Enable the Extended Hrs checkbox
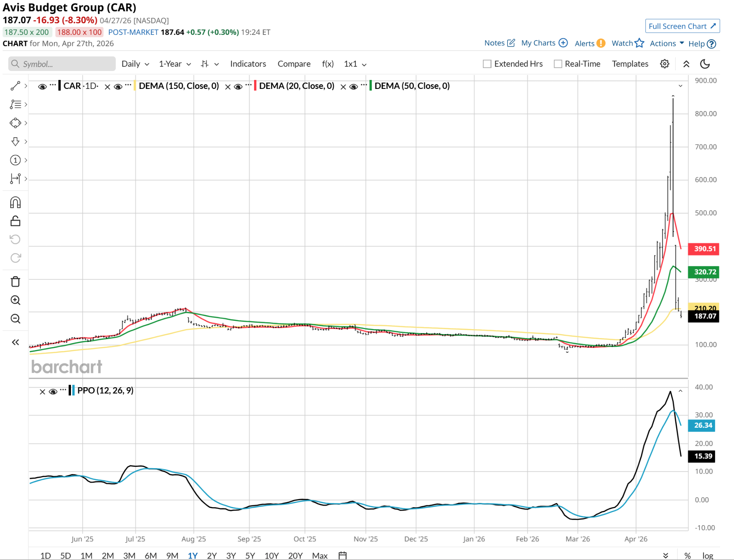The width and height of the screenshot is (734, 560). pyautogui.click(x=487, y=64)
